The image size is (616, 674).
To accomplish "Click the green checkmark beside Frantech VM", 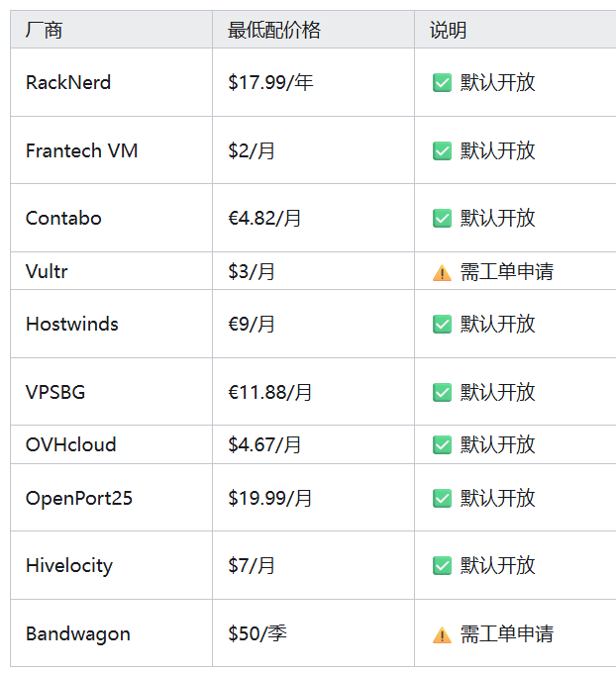I will click(442, 150).
